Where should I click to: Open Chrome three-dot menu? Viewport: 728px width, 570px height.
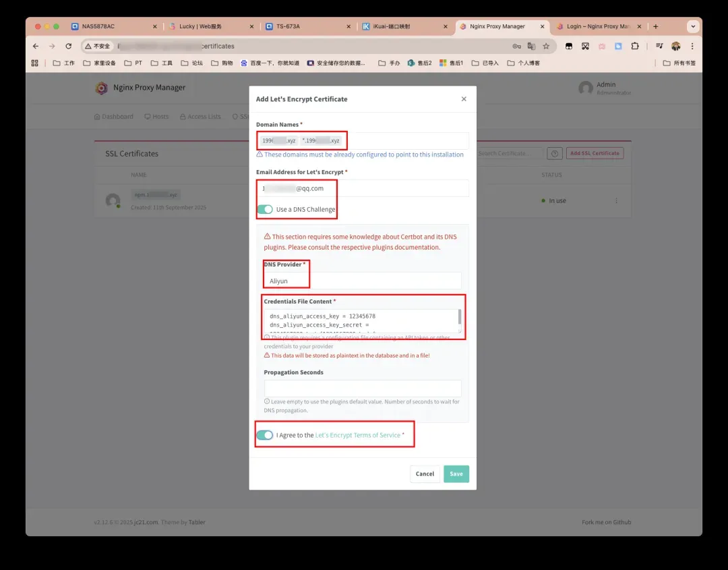pyautogui.click(x=692, y=46)
